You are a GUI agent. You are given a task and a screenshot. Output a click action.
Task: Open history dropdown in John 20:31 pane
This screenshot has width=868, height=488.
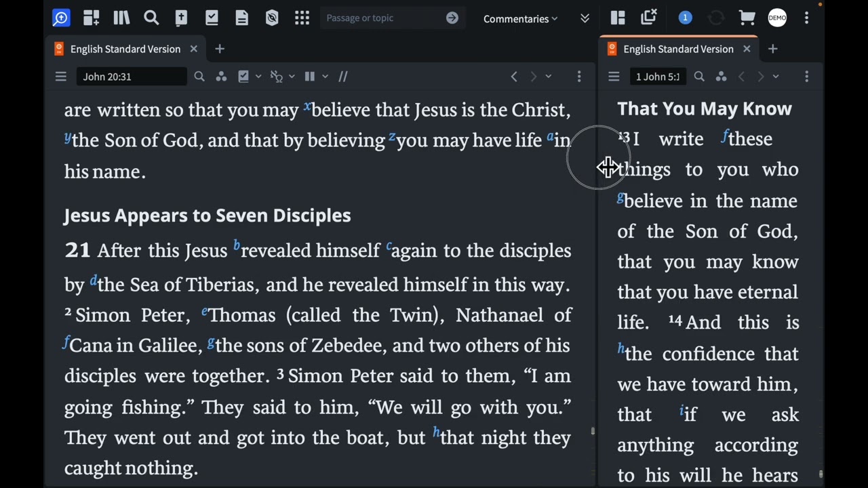click(548, 77)
